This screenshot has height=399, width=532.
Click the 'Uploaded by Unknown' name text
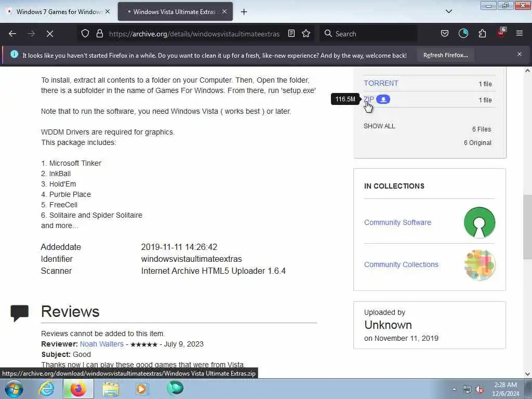click(x=388, y=325)
